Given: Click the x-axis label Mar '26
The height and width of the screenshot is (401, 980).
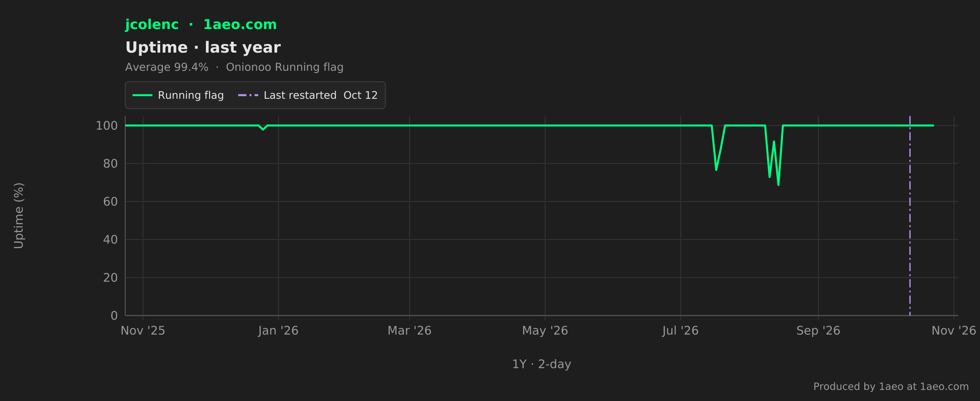Looking at the screenshot, I should click(x=409, y=331).
